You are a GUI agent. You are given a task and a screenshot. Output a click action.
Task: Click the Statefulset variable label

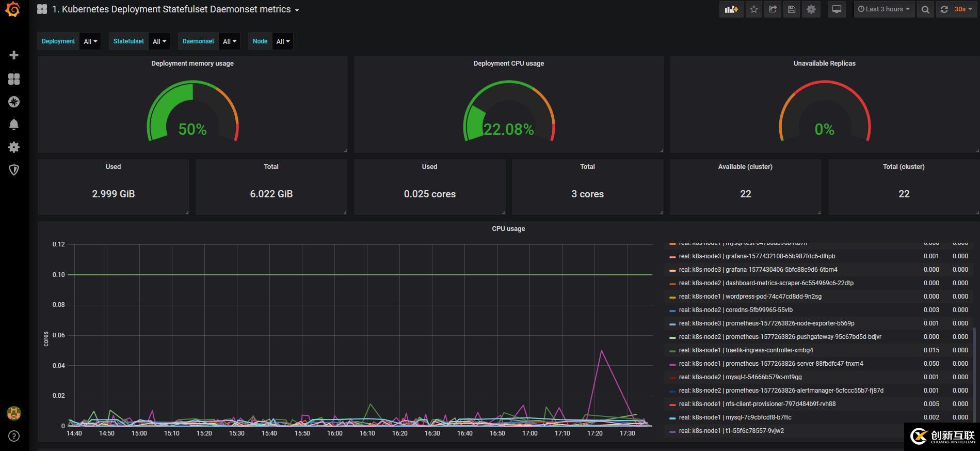128,41
